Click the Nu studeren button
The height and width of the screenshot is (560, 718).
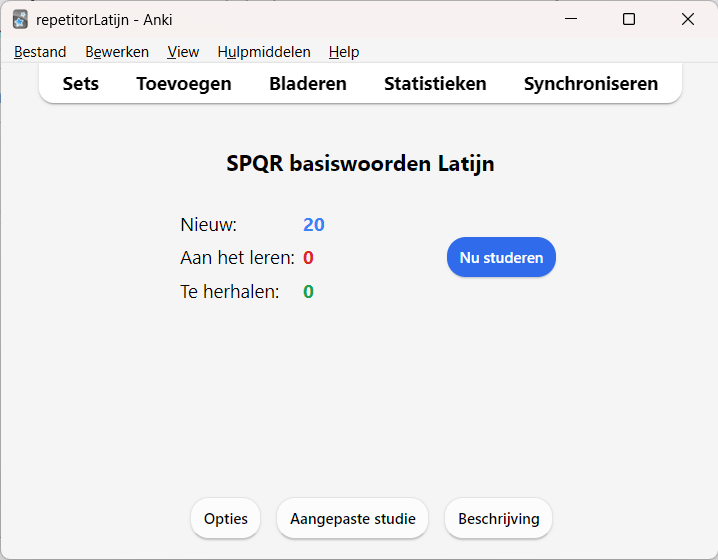click(x=501, y=257)
